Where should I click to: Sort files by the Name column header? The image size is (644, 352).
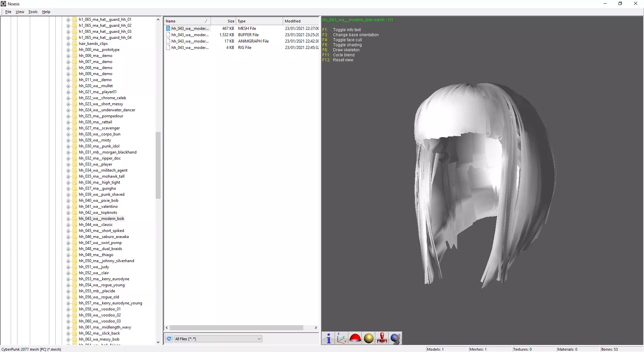(187, 21)
